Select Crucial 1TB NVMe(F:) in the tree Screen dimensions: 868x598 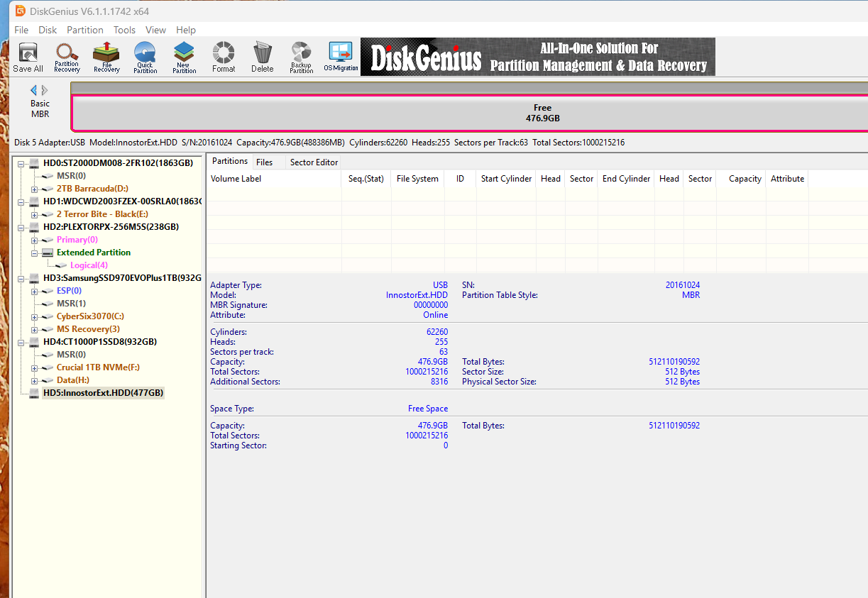(98, 367)
